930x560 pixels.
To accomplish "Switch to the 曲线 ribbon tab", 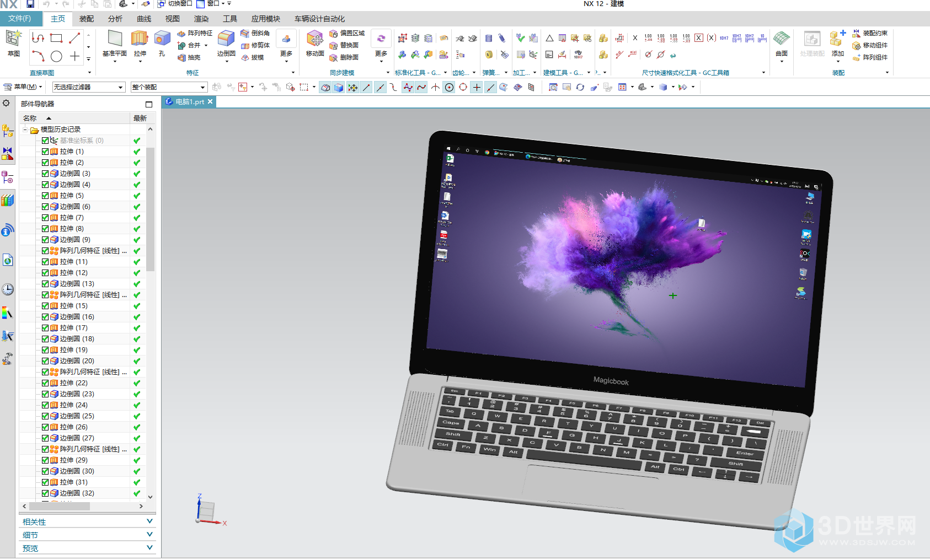I will point(144,19).
